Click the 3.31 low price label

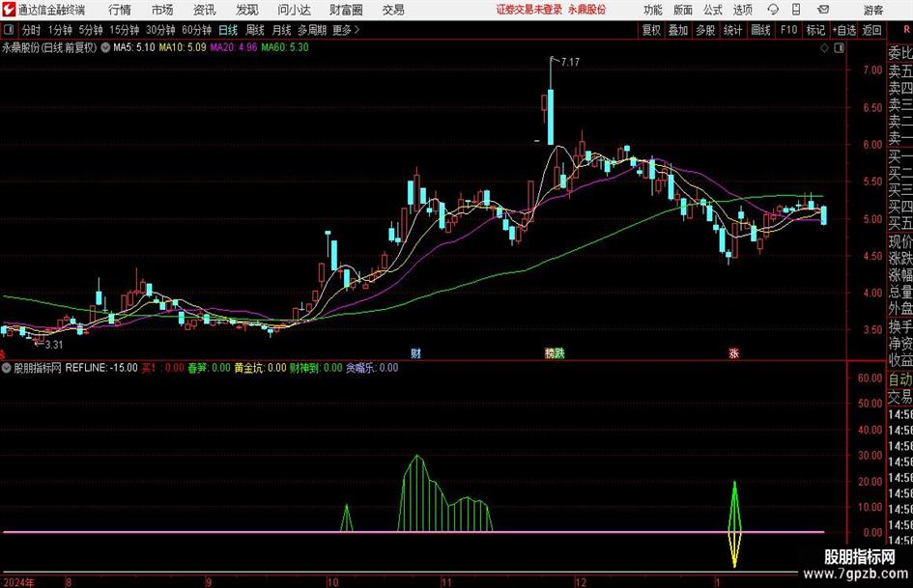pos(53,345)
